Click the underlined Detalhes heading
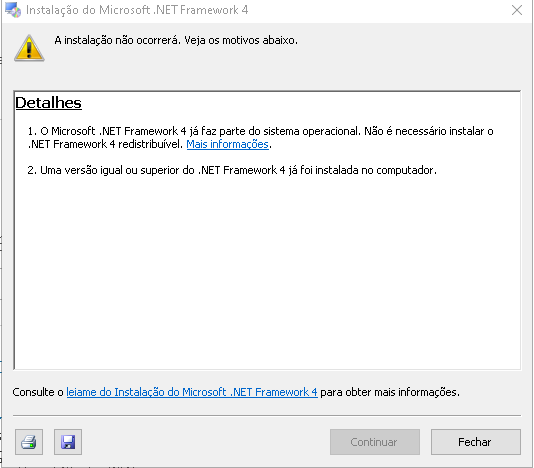 point(48,103)
